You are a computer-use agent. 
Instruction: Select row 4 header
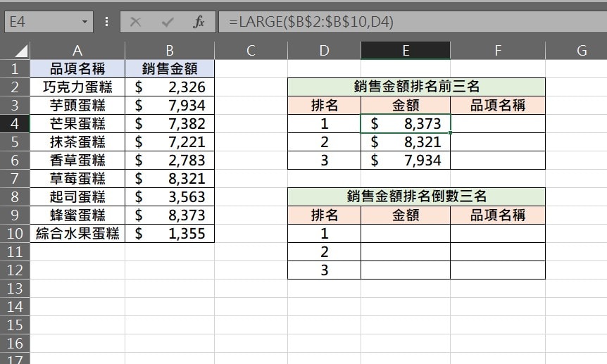pyautogui.click(x=15, y=123)
